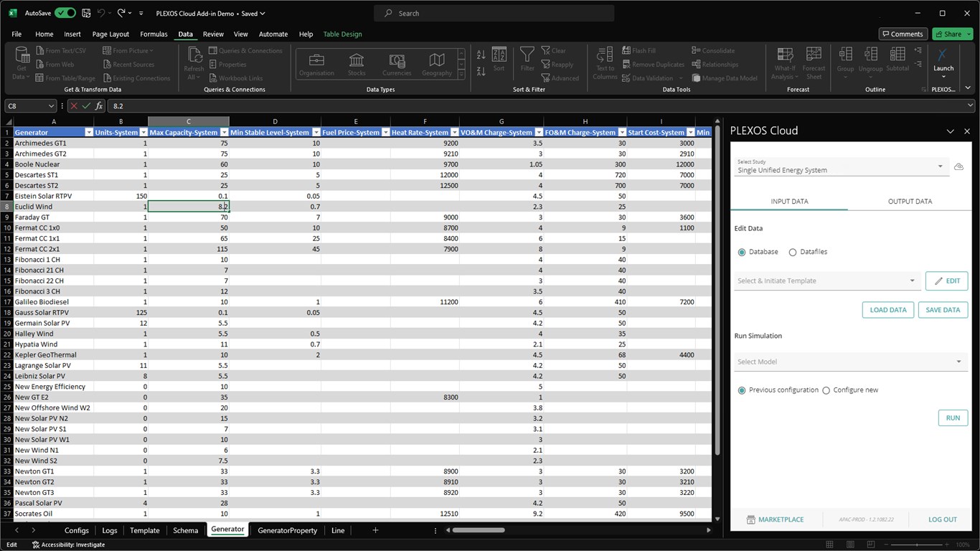This screenshot has width=980, height=551.
Task: Collapse the PLEXOS Cloud pane options chevron
Action: [x=950, y=131]
